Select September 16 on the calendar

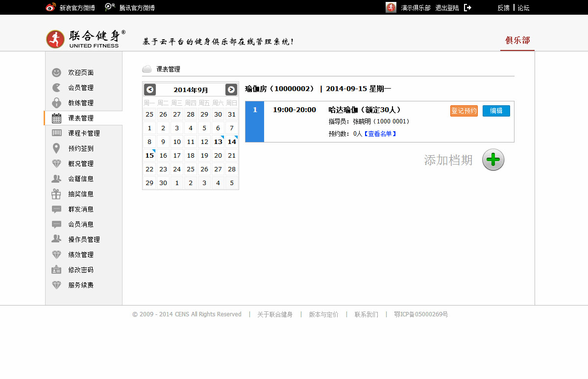pos(163,155)
